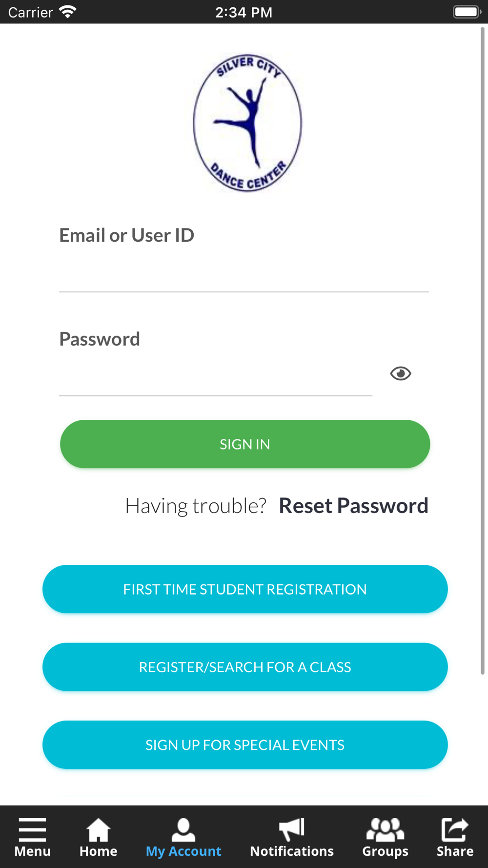This screenshot has width=488, height=868.
Task: Start FIRST TIME STUDENT REGISTRATION
Action: (x=245, y=589)
